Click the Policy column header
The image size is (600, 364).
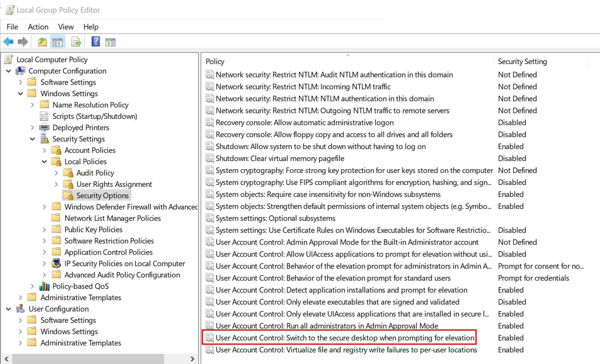(215, 61)
